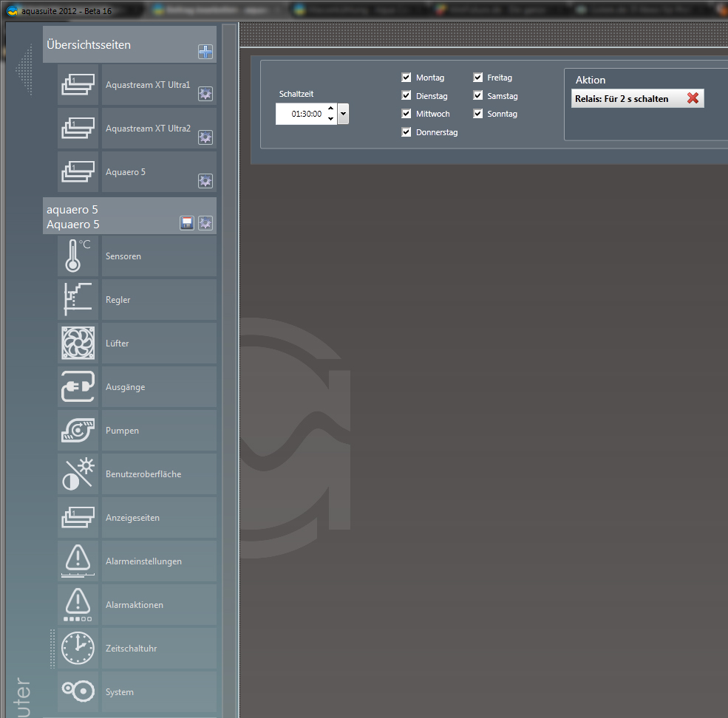728x718 pixels.
Task: Click the Aquaero 5 overview page icon
Action: (78, 171)
